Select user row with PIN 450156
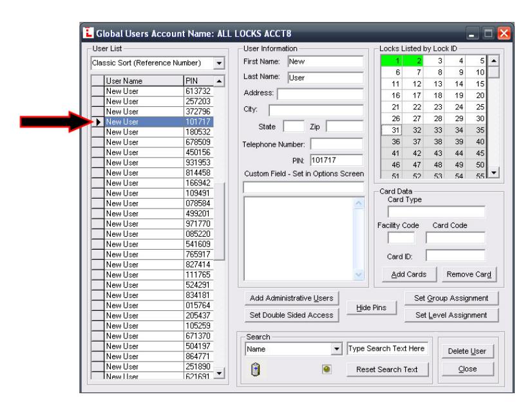532x408 pixels. tap(153, 153)
